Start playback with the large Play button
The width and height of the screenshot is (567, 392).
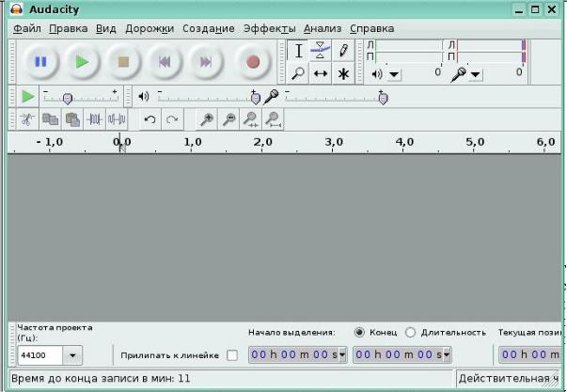click(82, 62)
